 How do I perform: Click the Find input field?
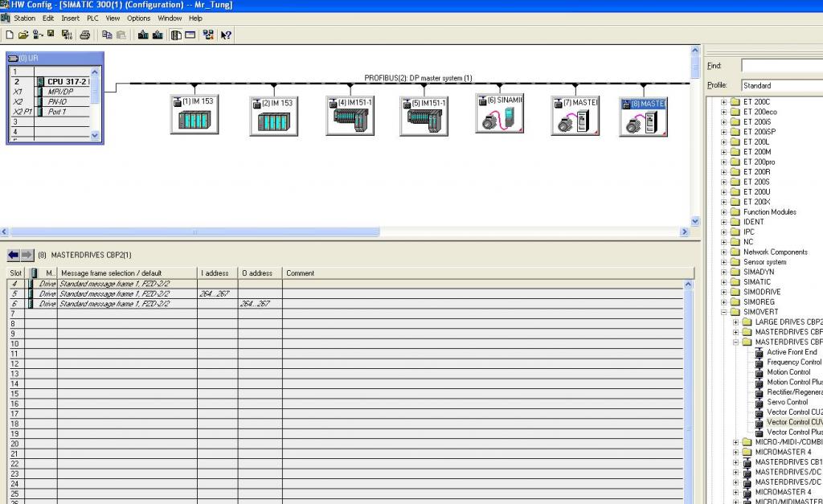point(782,66)
